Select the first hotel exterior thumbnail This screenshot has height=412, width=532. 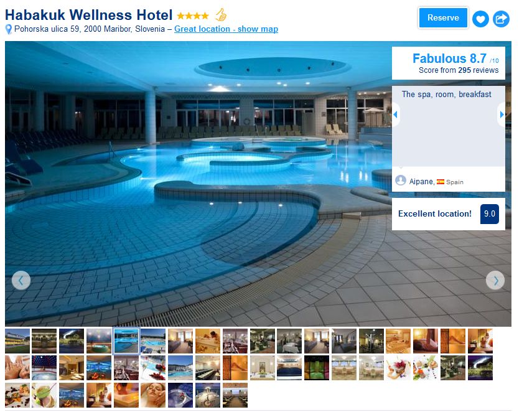(17, 340)
